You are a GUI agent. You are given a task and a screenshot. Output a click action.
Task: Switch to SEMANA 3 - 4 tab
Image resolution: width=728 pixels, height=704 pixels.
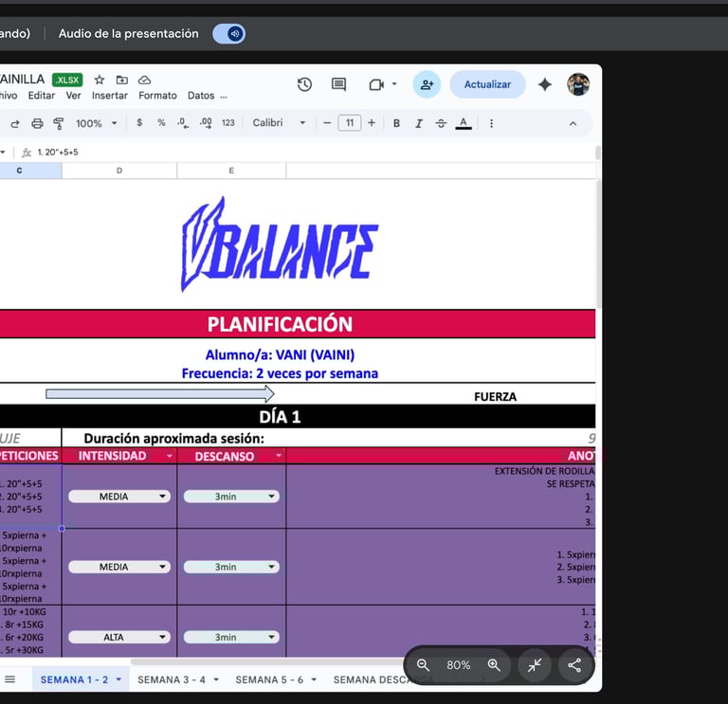click(x=172, y=680)
